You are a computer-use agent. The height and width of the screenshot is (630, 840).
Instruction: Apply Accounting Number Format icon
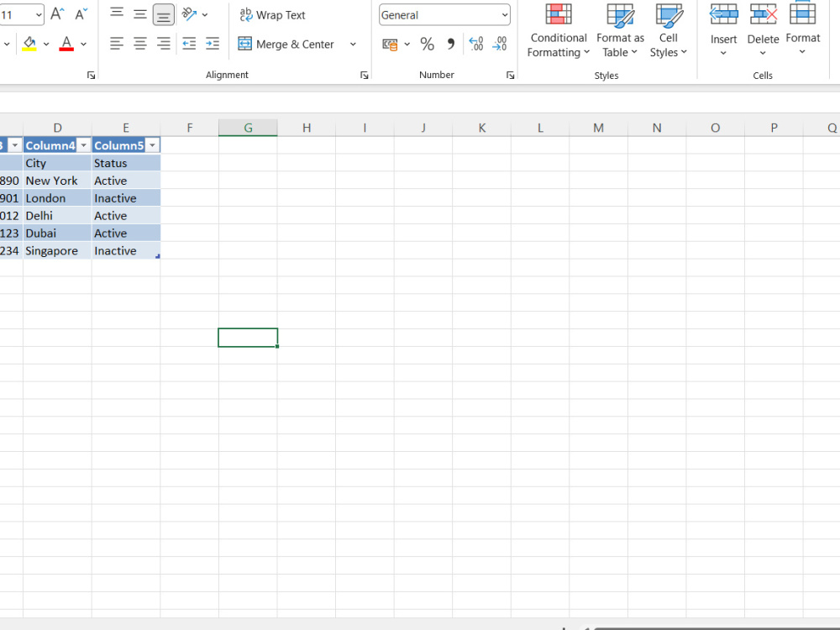[x=390, y=44]
